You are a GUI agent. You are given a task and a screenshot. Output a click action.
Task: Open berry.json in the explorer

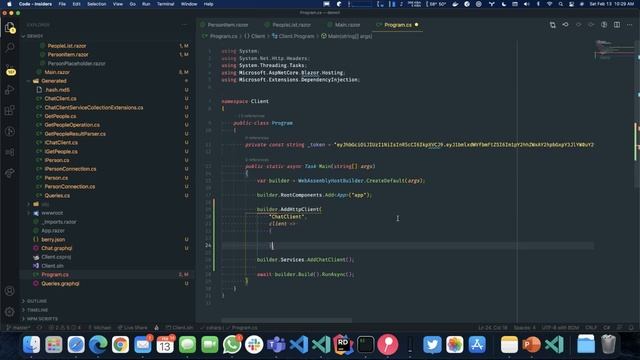point(53,240)
